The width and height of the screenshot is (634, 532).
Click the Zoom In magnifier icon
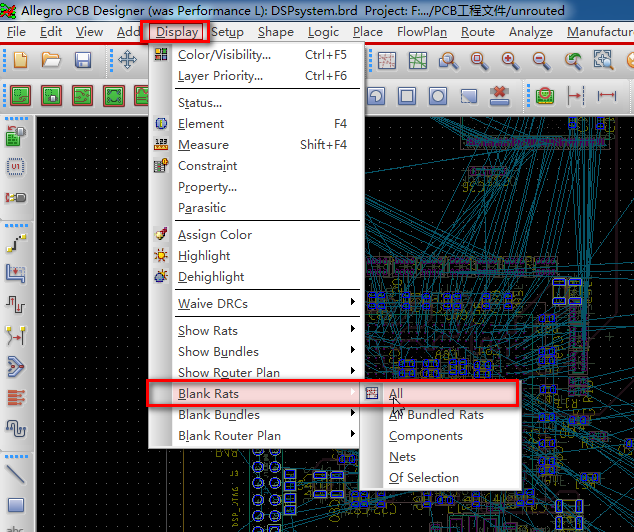pos(511,61)
